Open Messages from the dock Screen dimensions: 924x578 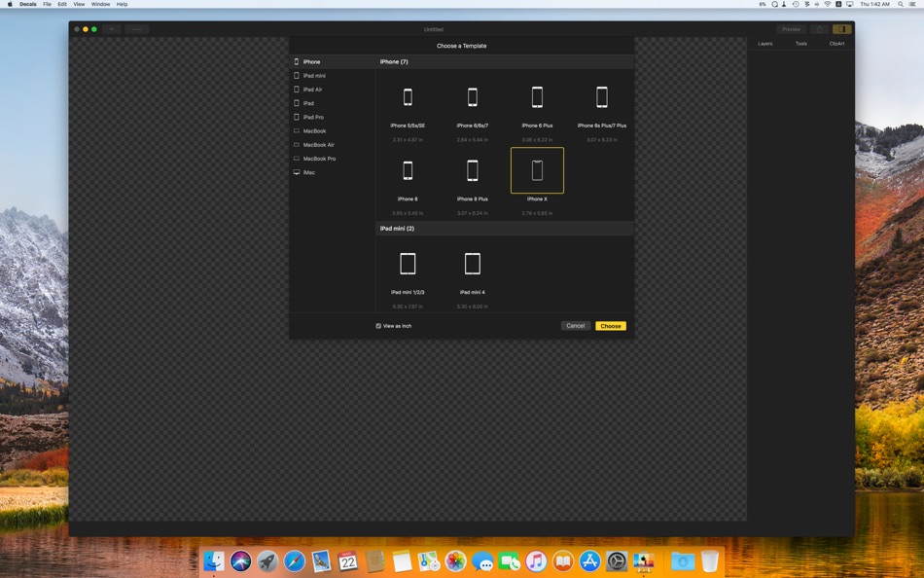482,560
